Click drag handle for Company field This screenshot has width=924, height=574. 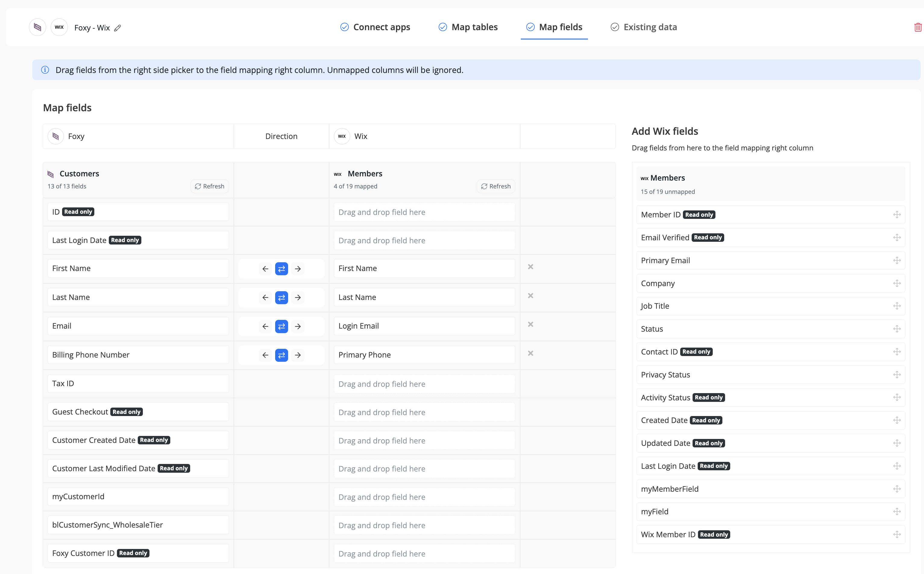(897, 284)
